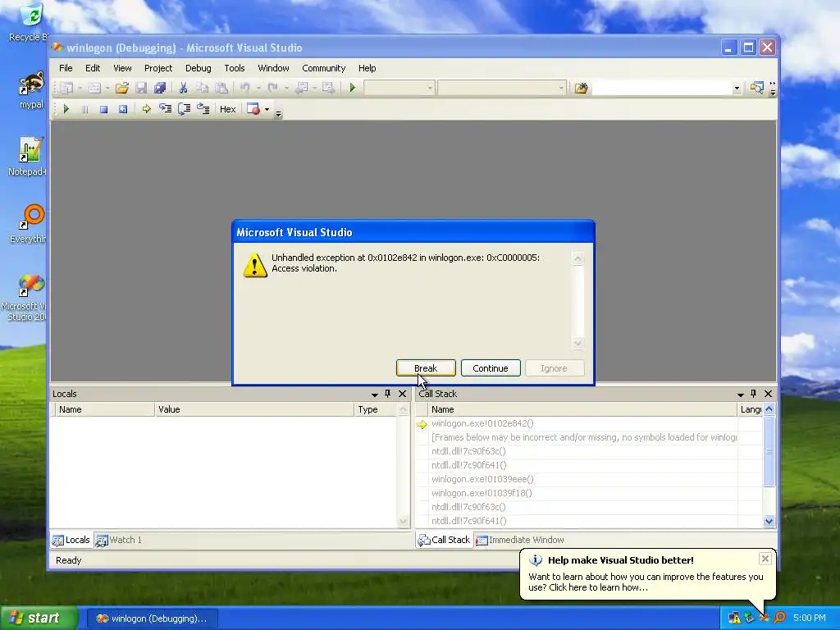The image size is (840, 630).
Task: Open the Breakpoints window dropdown arrow
Action: 267,109
